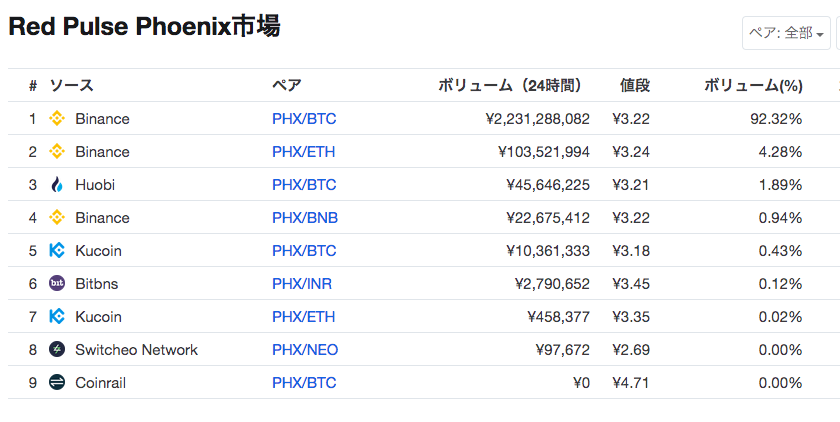The height and width of the screenshot is (422, 840).
Task: Click Switcheo Network icon in row 8
Action: (x=57, y=350)
